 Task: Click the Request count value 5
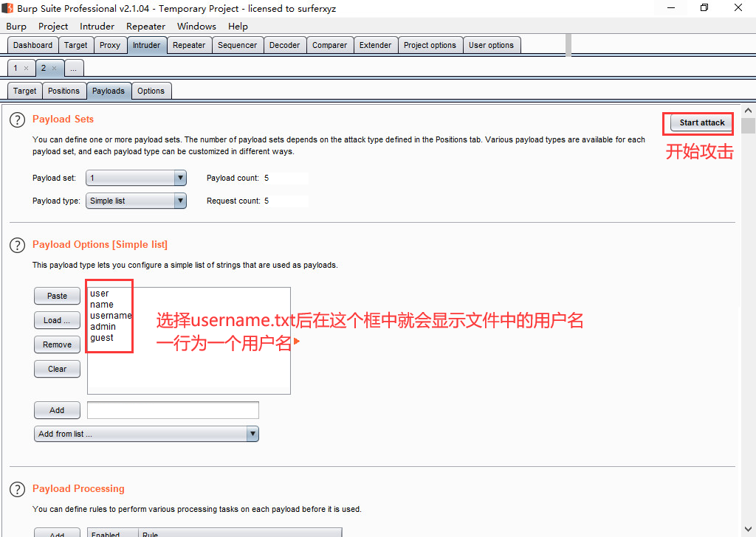tap(267, 201)
